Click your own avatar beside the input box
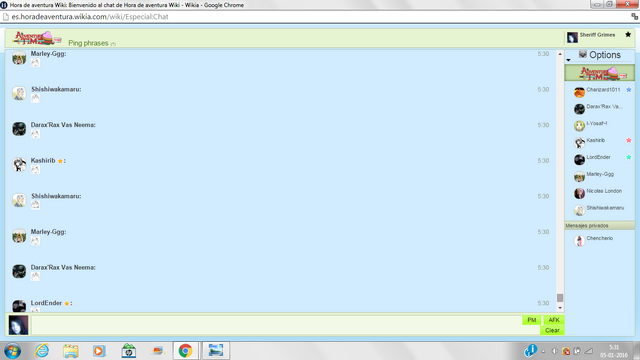640x360 pixels. 18,325
